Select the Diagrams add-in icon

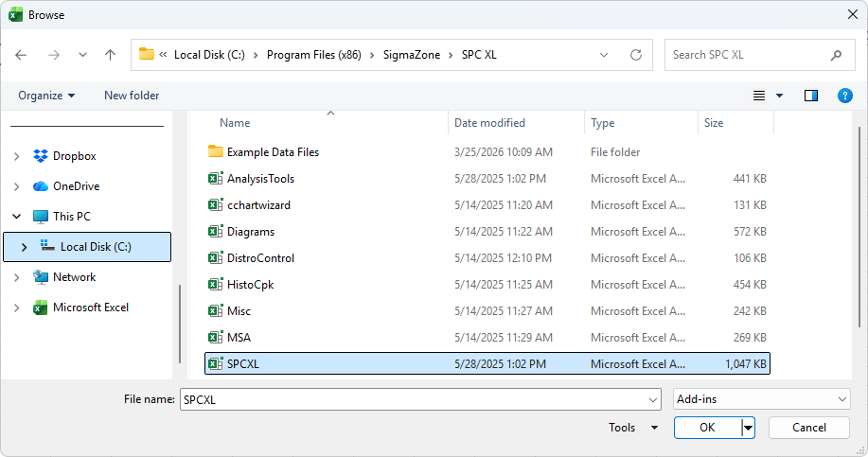215,231
